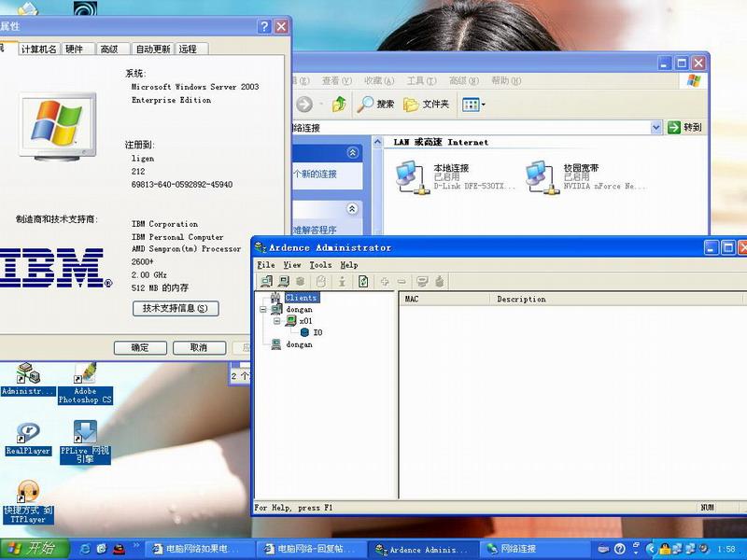Open the 校园宽带 broadband connection icon
Image resolution: width=747 pixels, height=560 pixels.
click(536, 175)
